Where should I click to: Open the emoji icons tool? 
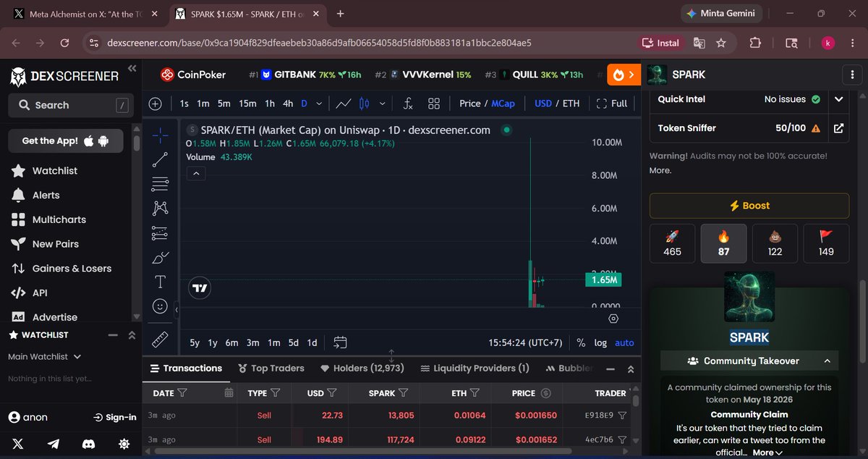click(161, 306)
